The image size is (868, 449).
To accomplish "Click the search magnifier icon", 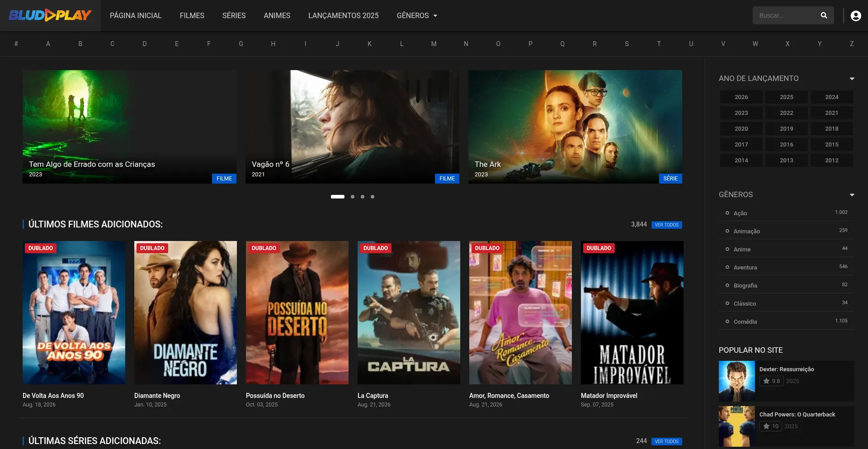I will [824, 15].
